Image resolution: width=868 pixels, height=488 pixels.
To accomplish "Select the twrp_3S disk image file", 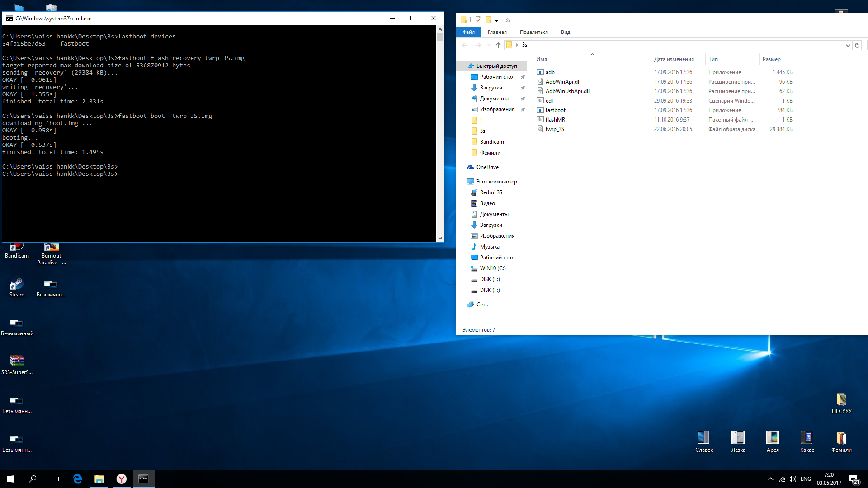I will pyautogui.click(x=554, y=129).
